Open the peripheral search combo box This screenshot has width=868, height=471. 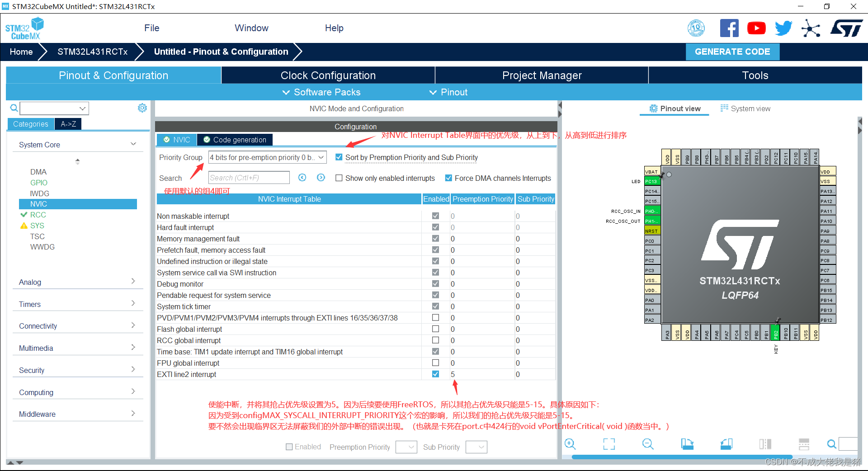54,108
